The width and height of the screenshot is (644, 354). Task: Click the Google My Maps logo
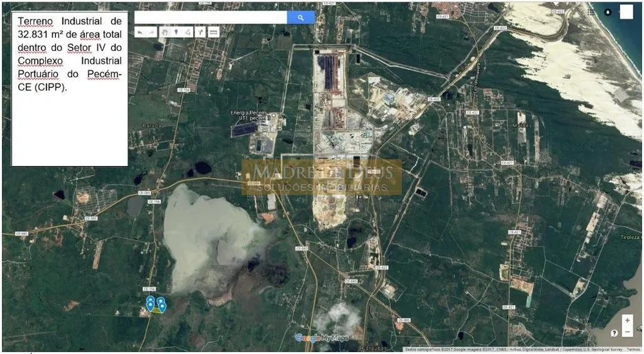[322, 338]
